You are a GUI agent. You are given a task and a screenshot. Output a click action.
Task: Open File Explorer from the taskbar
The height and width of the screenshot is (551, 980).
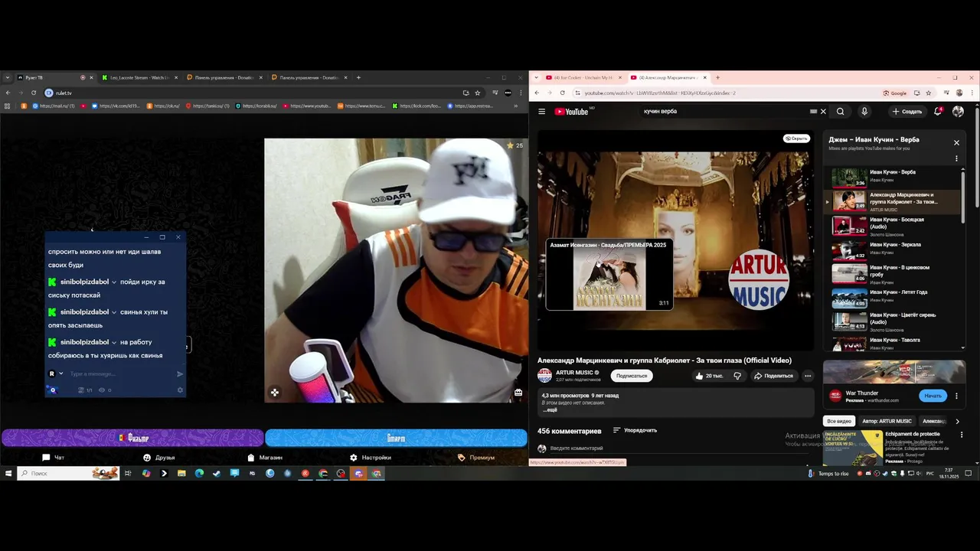tap(181, 474)
